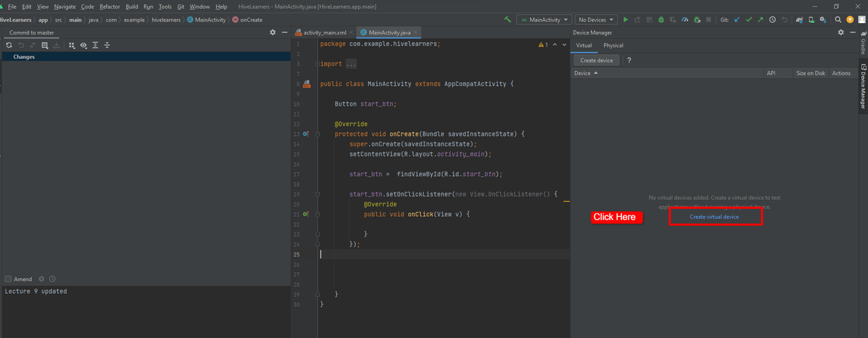
Task: Click the Git Commit checkmark icon
Action: point(749,20)
